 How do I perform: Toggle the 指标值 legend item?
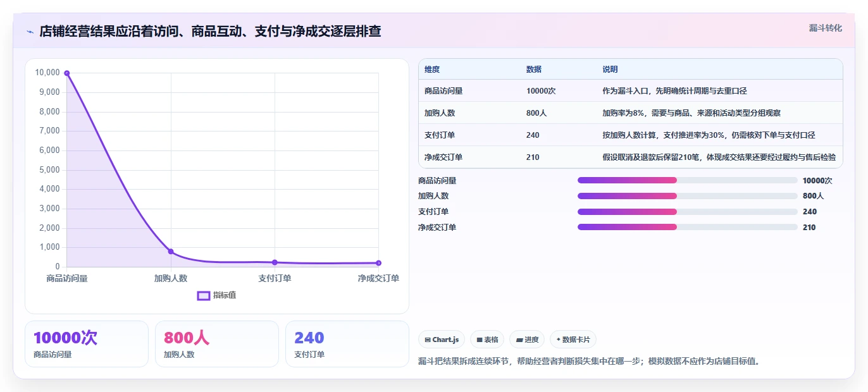216,295
